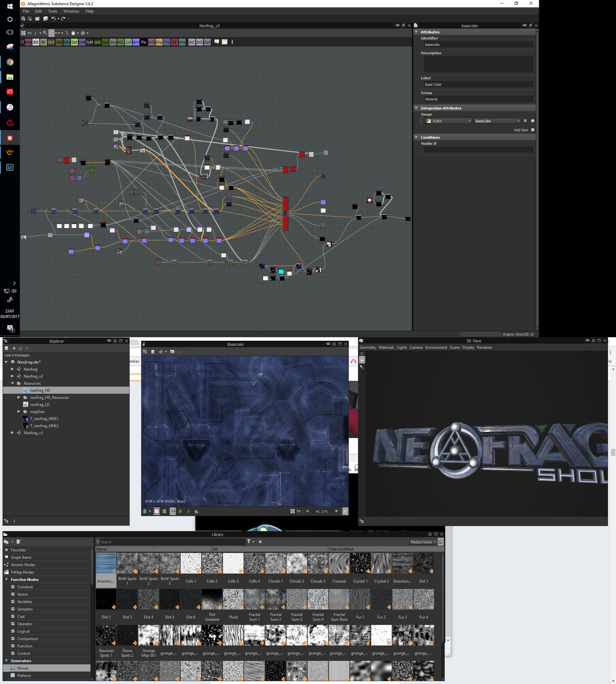616x684 pixels.
Task: Add a Warp node with the Wrp button
Action: [182, 42]
